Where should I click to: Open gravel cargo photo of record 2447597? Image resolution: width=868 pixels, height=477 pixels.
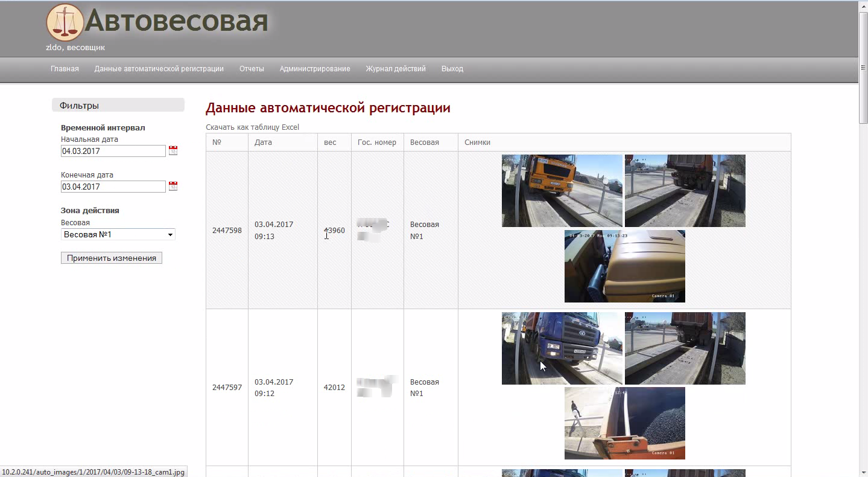[624, 423]
